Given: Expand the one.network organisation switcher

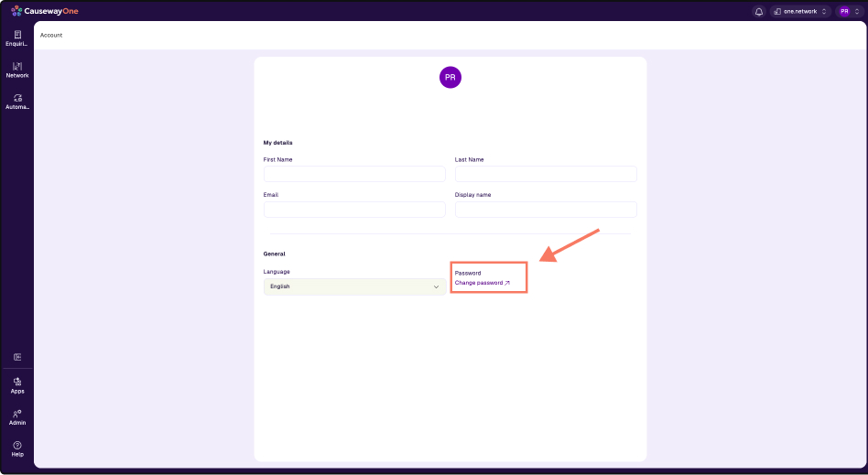Looking at the screenshot, I should point(799,11).
